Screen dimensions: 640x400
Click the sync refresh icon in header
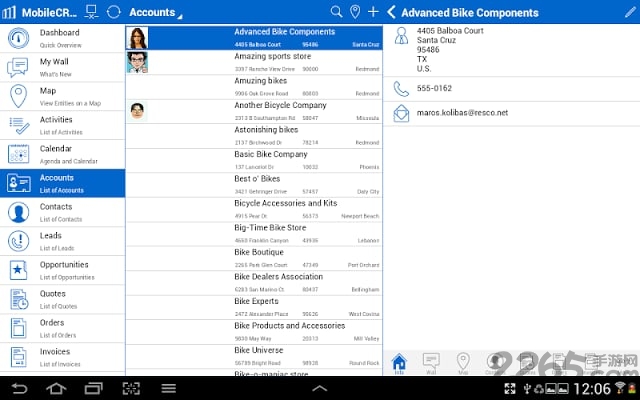[113, 12]
